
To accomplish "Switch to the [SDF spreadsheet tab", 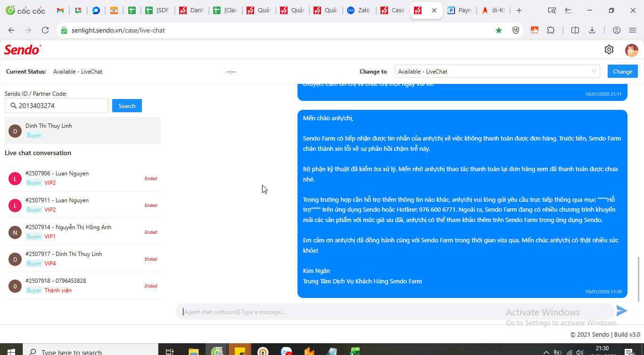I will click(158, 10).
